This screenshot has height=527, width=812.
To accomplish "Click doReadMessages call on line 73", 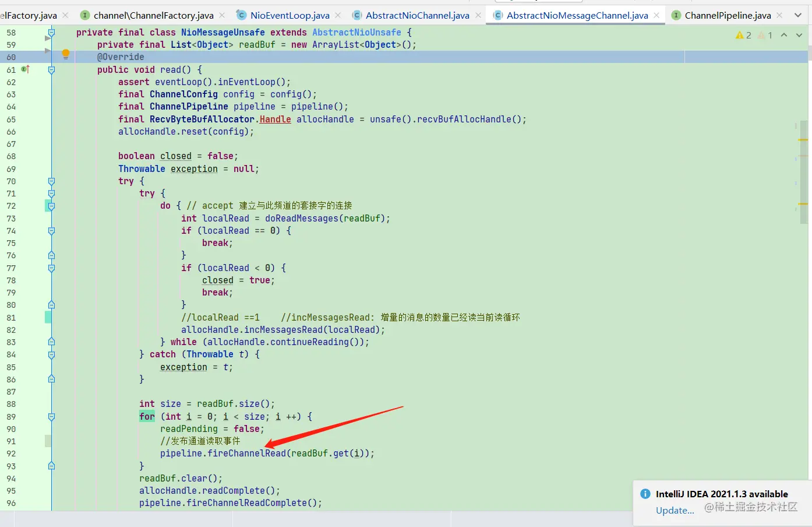I will pyautogui.click(x=302, y=219).
